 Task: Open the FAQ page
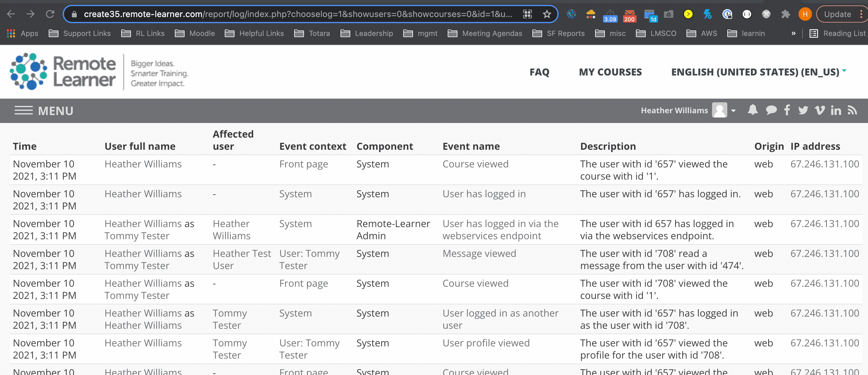point(539,72)
